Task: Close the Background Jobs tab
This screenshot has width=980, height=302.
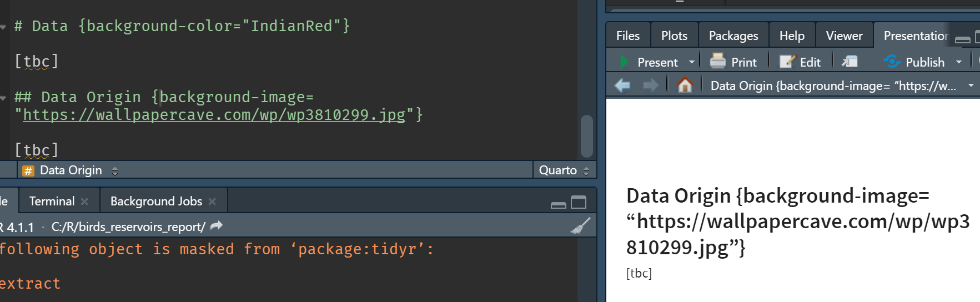Action: point(212,202)
